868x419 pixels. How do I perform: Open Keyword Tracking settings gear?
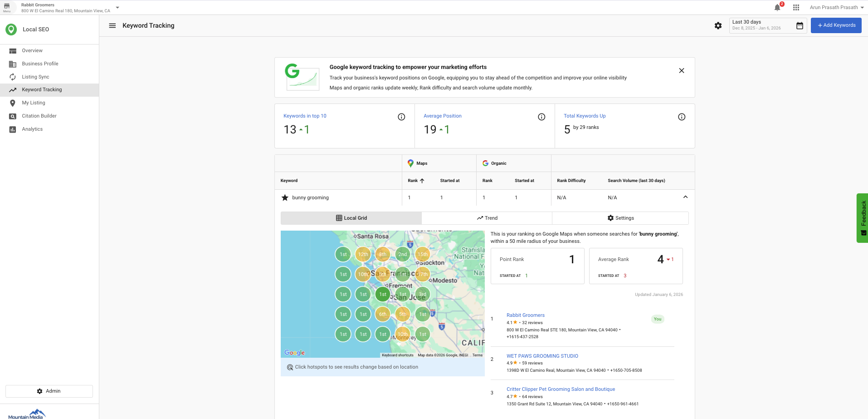[x=718, y=26]
